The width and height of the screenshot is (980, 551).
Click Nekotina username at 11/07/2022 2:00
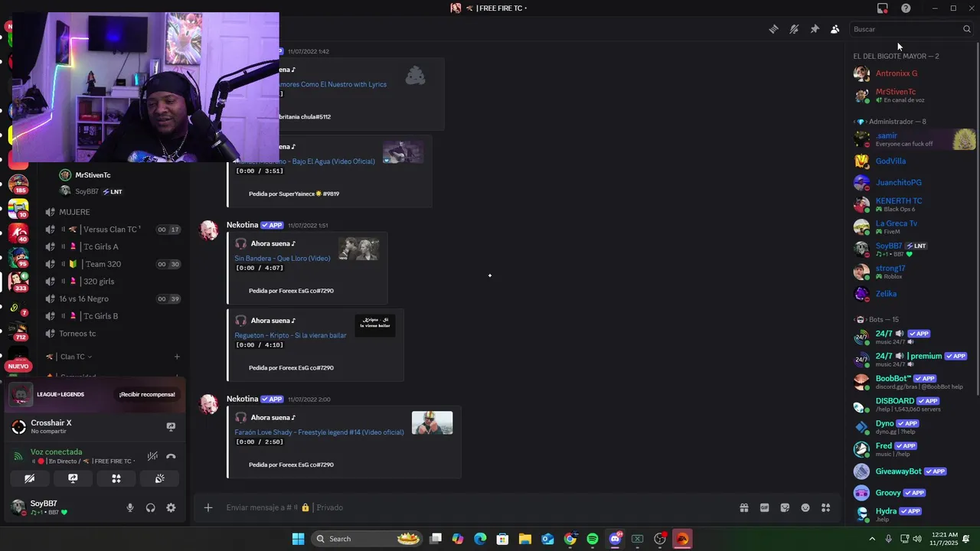click(242, 399)
